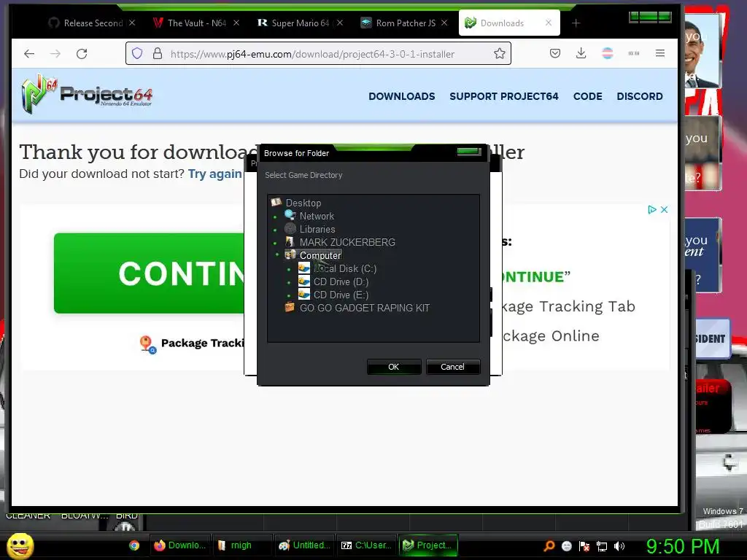Open the C:\User... 7-Zip taskbar button
The height and width of the screenshot is (560, 747).
coord(367,545)
